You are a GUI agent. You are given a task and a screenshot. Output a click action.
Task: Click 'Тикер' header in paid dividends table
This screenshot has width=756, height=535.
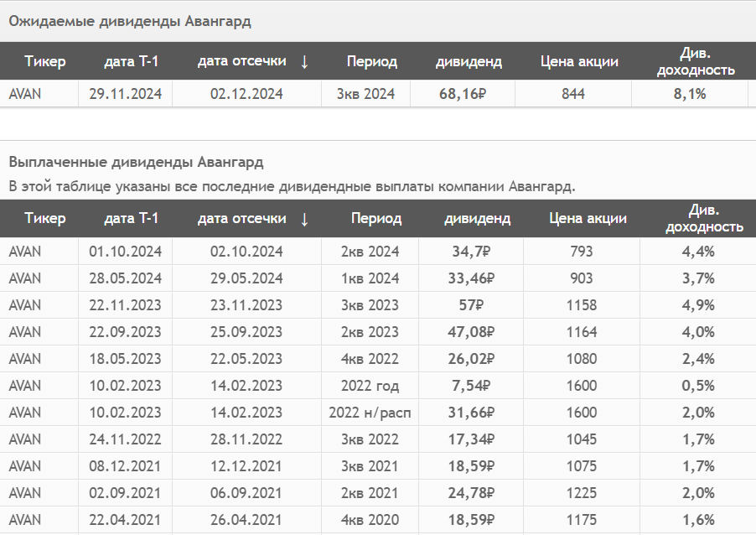44,219
